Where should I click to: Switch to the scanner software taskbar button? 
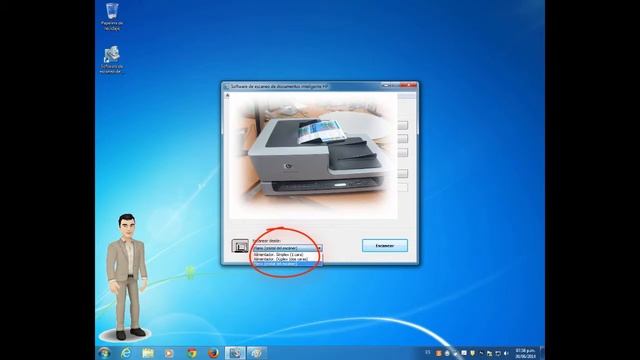coord(235,353)
